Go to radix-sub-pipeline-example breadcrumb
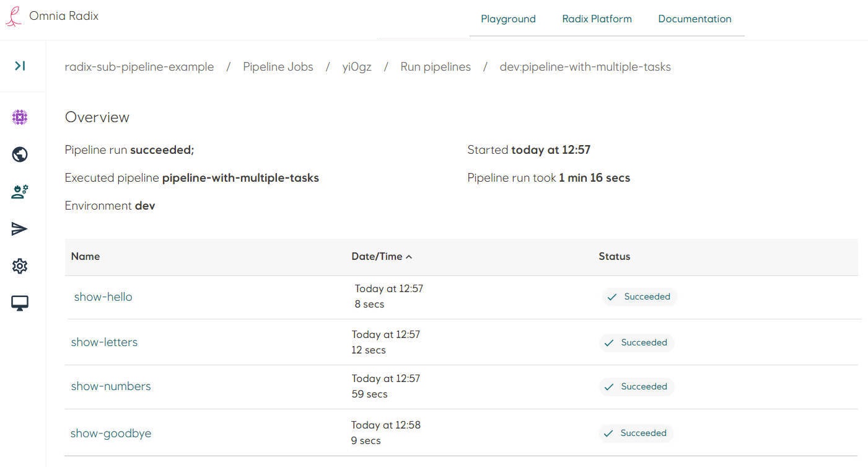 (x=139, y=67)
